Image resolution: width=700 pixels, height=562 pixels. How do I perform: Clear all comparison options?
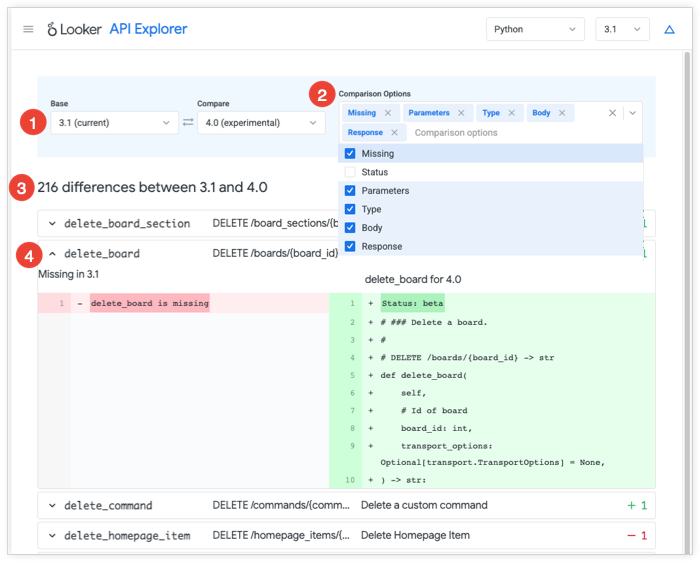point(613,113)
